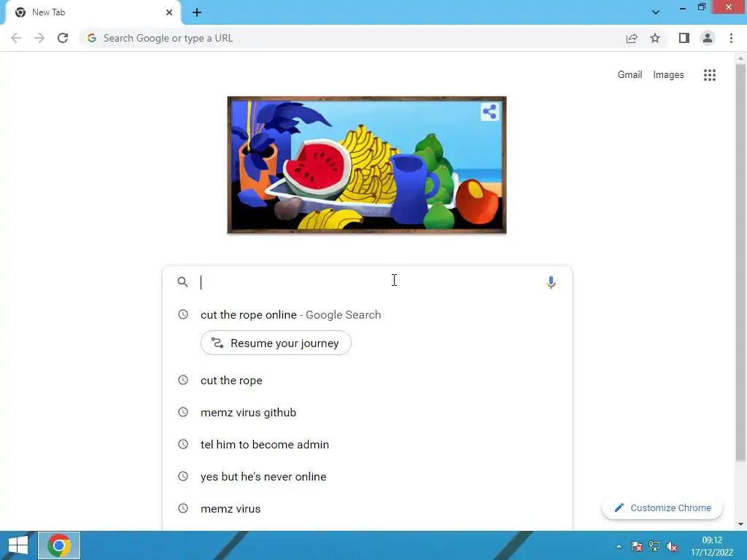Click the scrollbar down arrow

tap(740, 524)
